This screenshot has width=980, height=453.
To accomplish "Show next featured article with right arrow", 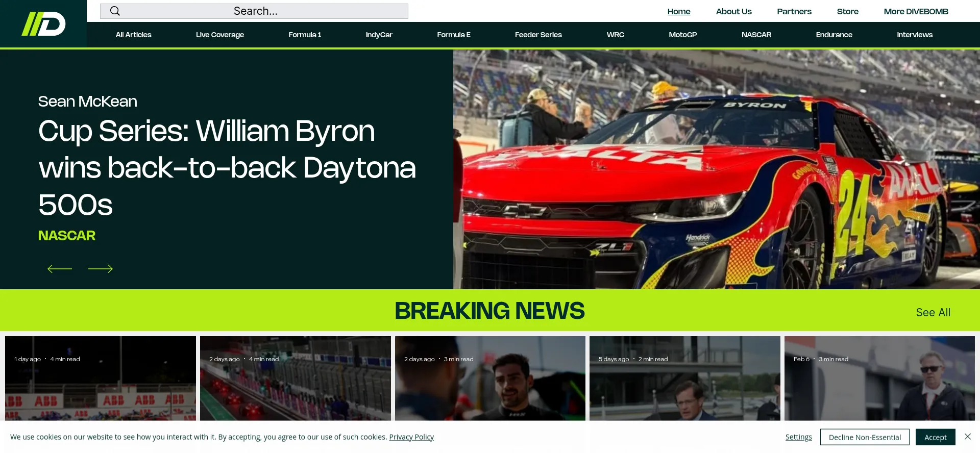I will [101, 269].
